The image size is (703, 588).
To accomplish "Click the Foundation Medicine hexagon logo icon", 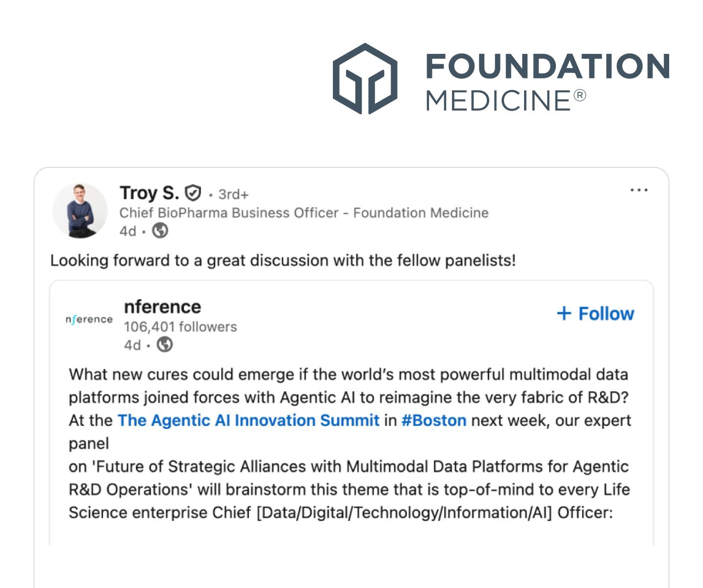I will coord(365,79).
